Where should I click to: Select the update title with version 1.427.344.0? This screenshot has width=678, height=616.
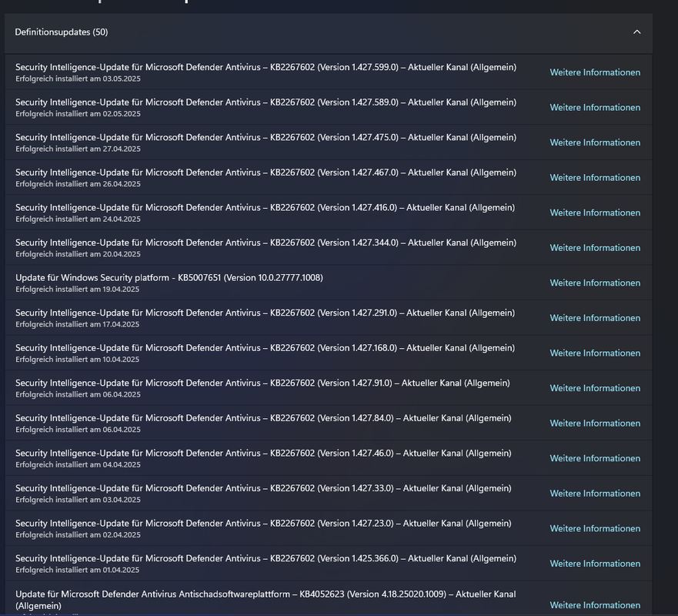pyautogui.click(x=266, y=243)
